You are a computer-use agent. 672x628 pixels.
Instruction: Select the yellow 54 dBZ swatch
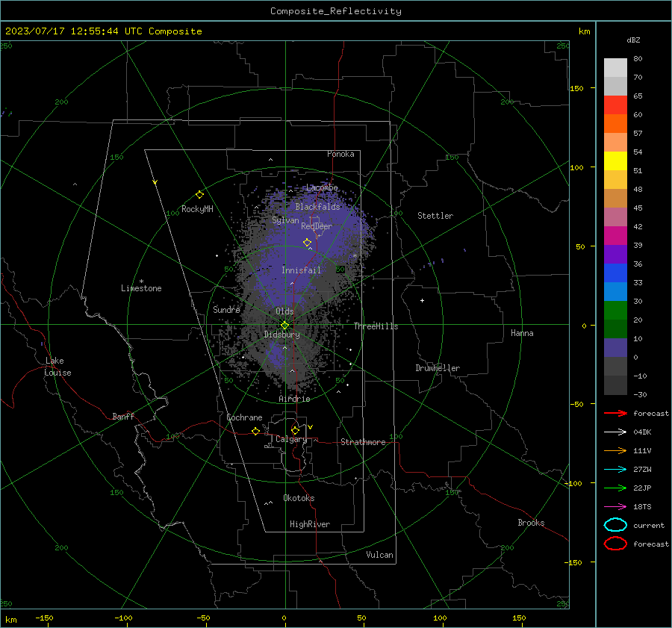coord(615,161)
